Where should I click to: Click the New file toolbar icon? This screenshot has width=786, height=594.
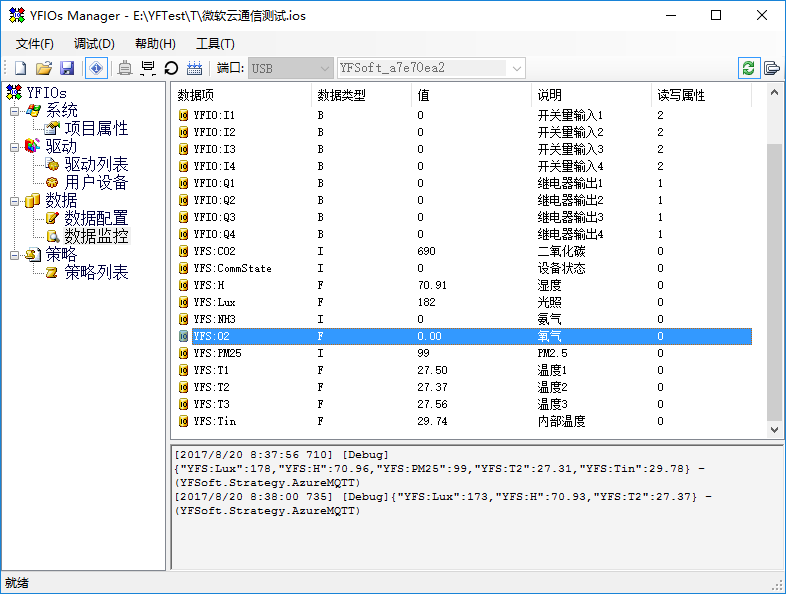pyautogui.click(x=21, y=68)
